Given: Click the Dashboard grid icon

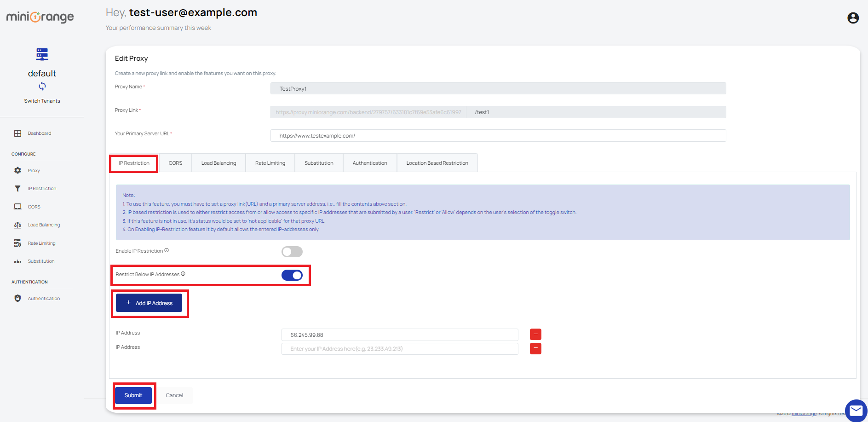Looking at the screenshot, I should point(17,133).
